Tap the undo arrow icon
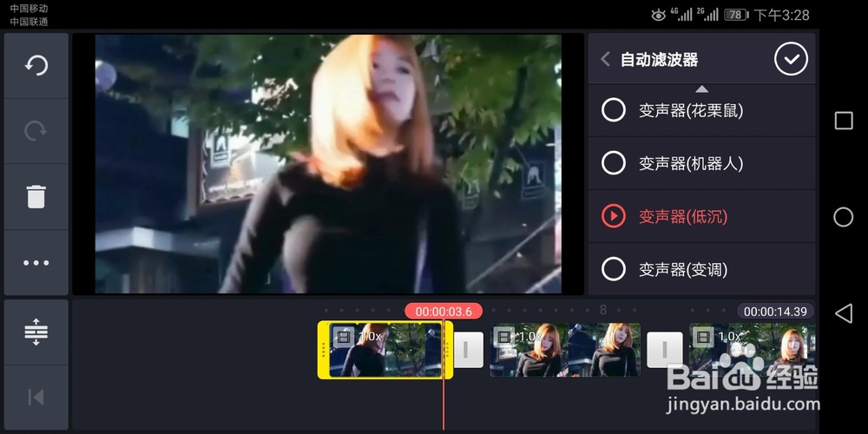Screen dimensions: 868x434 [x=36, y=65]
